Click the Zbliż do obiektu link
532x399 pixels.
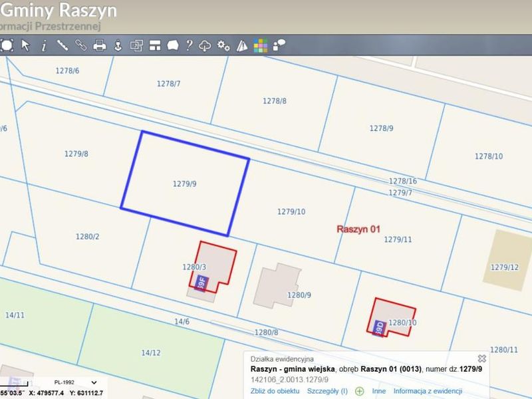point(275,391)
